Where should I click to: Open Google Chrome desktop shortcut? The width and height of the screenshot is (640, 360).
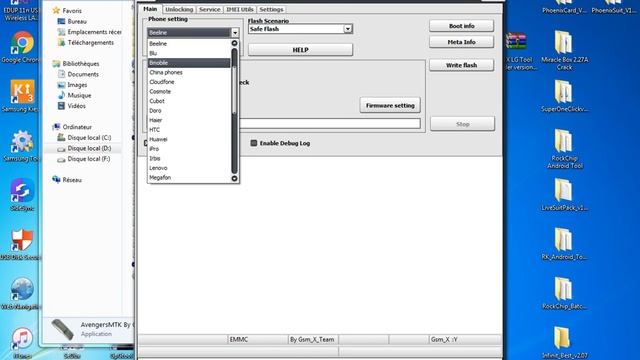(x=22, y=43)
